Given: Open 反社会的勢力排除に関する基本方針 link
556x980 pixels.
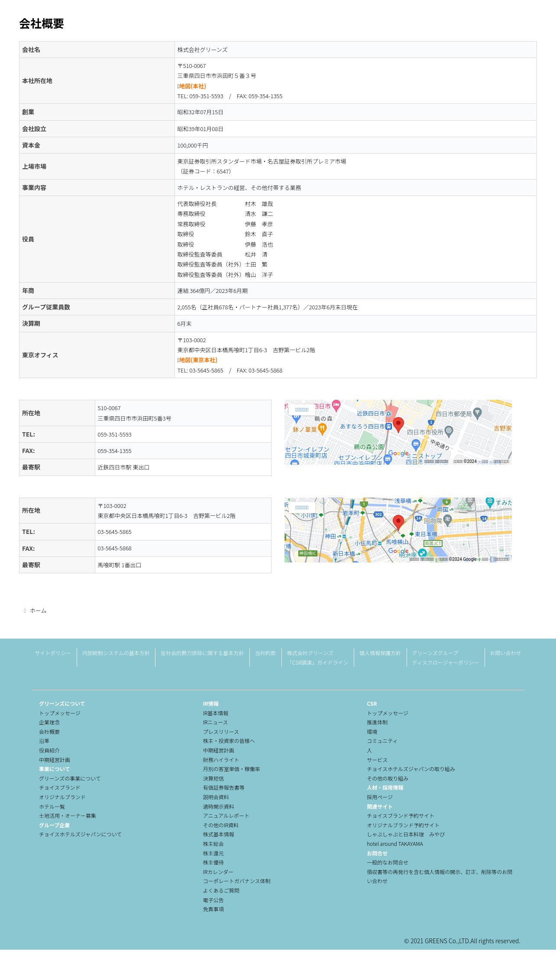Looking at the screenshot, I should 202,653.
